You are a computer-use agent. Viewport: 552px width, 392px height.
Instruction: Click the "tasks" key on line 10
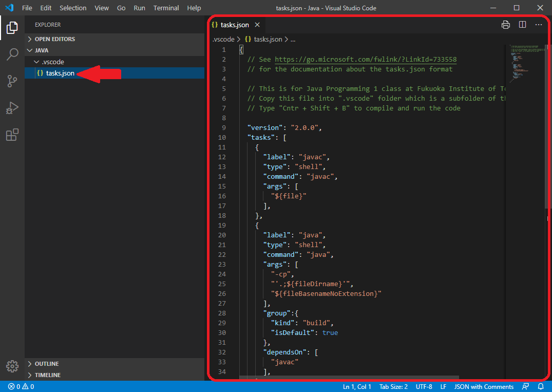click(x=261, y=137)
